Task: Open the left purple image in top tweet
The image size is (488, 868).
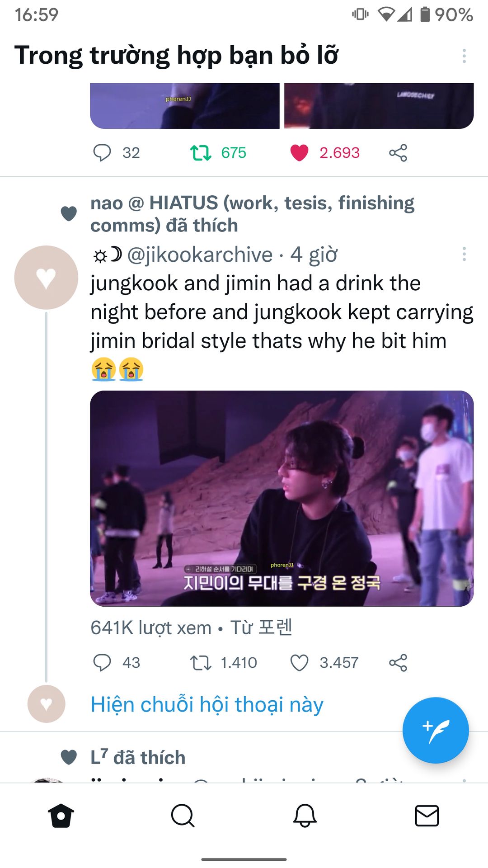Action: 185,106
